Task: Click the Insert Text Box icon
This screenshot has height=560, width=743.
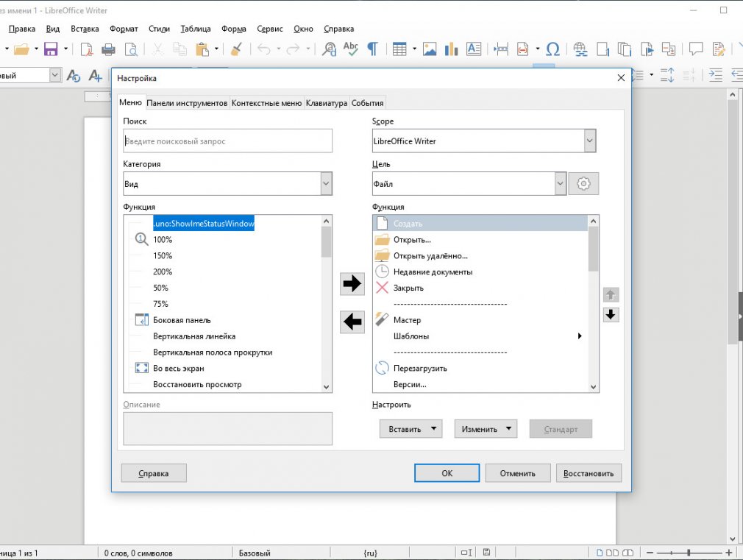Action: 474,49
